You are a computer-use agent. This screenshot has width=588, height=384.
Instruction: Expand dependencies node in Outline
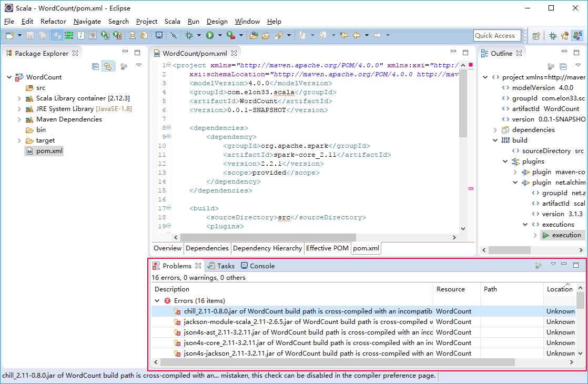point(495,130)
